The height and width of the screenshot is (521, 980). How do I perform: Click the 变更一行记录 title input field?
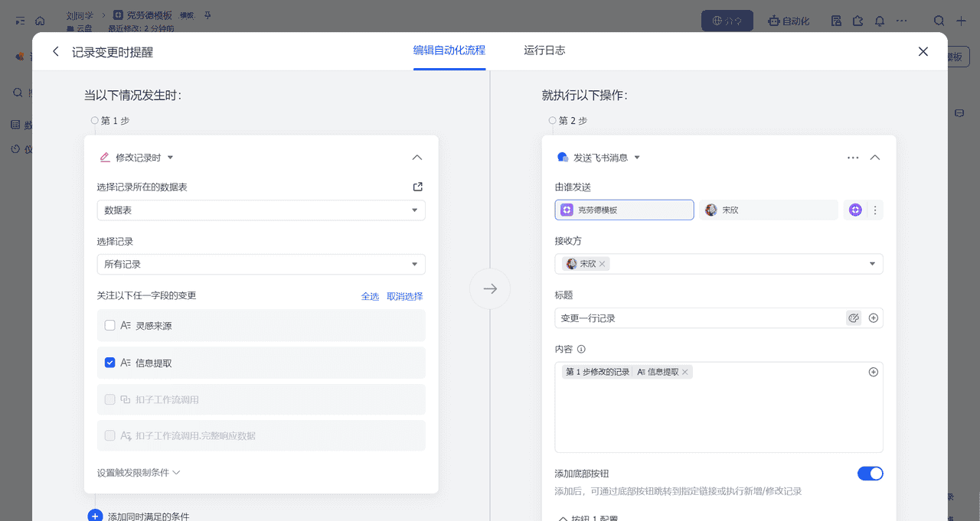(x=697, y=318)
